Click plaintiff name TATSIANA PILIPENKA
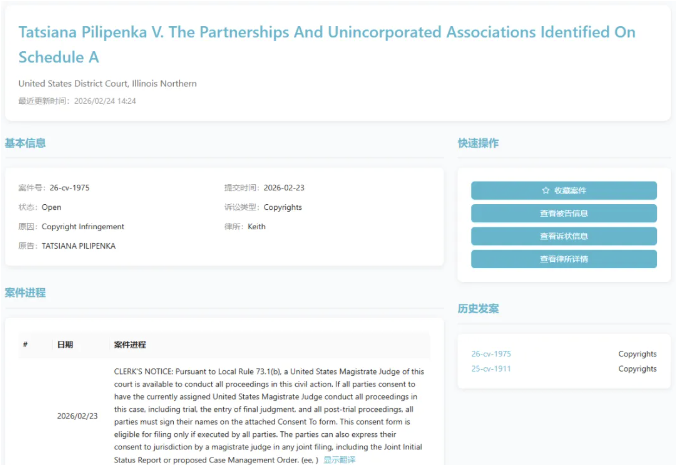 pos(78,245)
